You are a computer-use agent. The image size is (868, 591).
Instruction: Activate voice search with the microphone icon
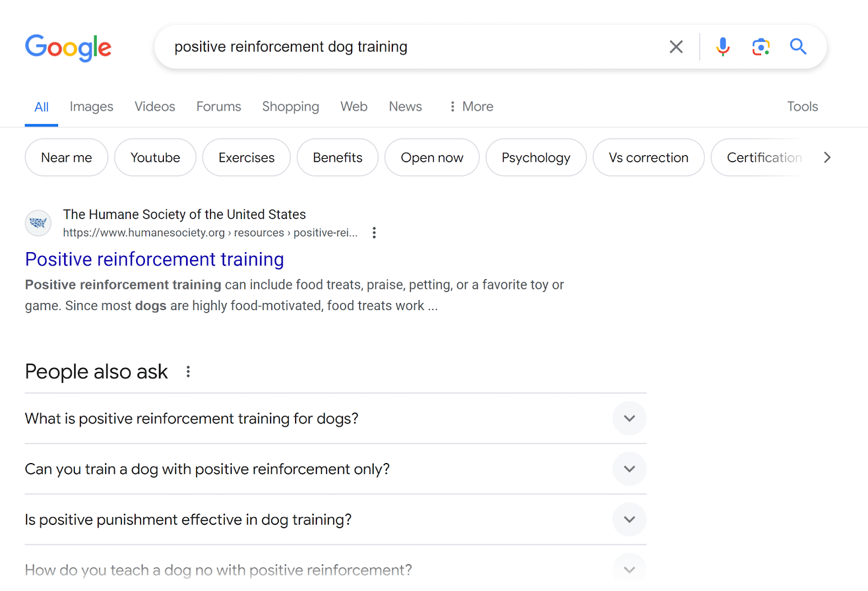722,47
